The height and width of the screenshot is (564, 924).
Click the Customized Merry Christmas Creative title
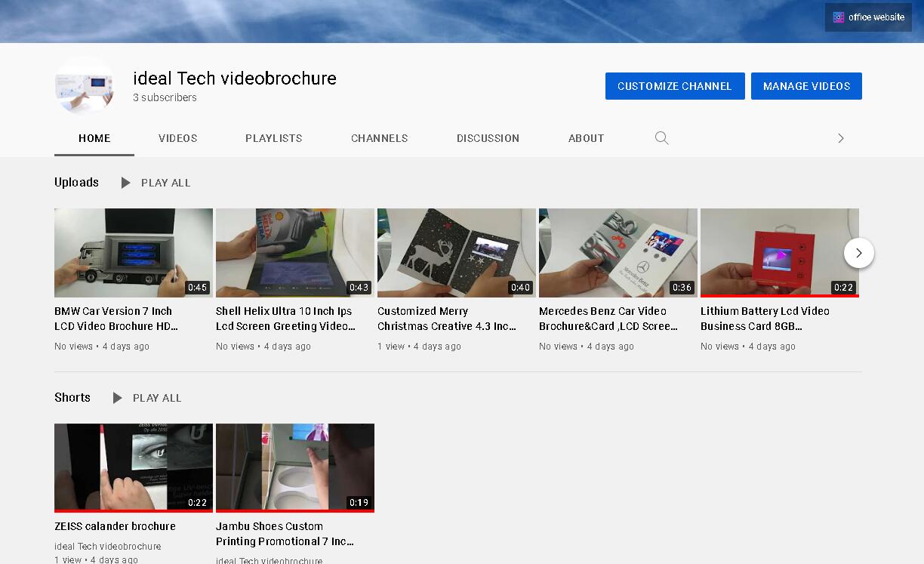click(x=447, y=319)
